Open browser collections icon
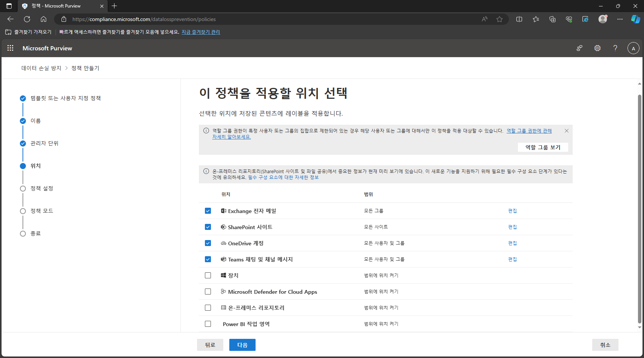Viewport: 644px width, 358px height. (552, 19)
